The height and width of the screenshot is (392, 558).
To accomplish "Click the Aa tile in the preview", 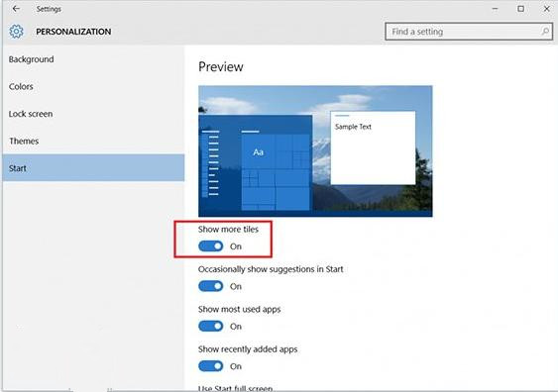I will 259,152.
